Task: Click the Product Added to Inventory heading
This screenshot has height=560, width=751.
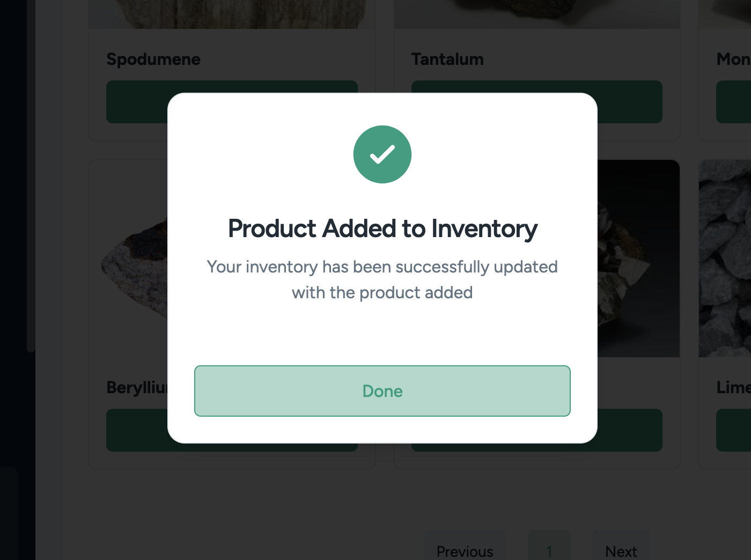Action: [382, 229]
